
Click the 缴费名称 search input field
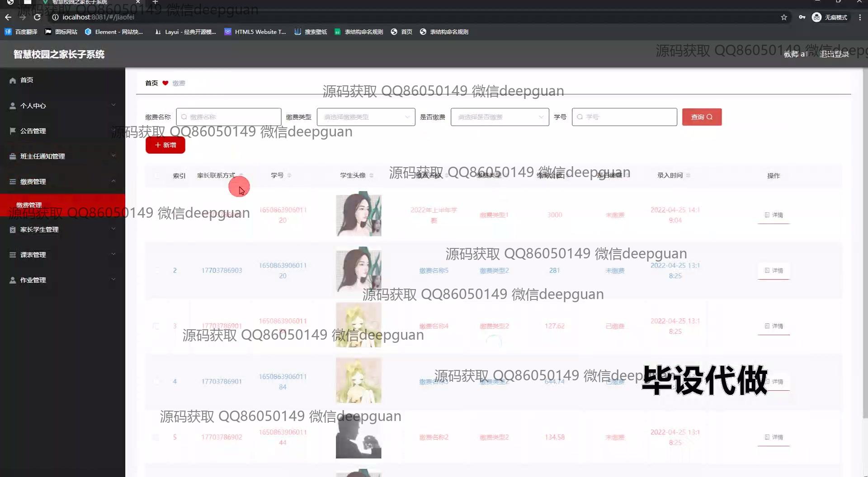tap(229, 117)
